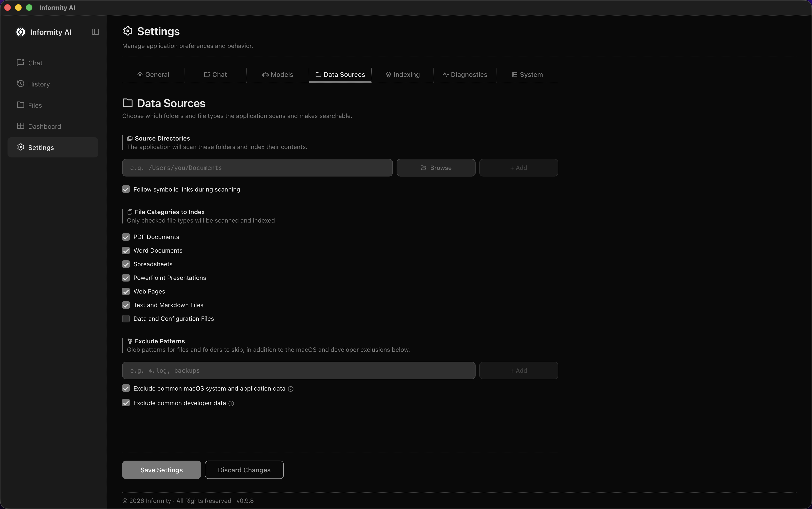Image resolution: width=812 pixels, height=509 pixels.
Task: Enable Data and Configuration Files
Action: coord(126,319)
